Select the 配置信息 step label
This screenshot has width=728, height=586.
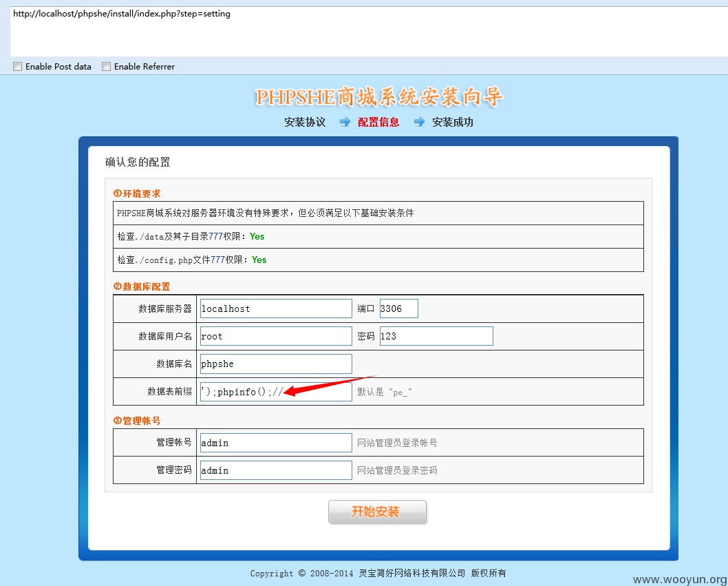(x=378, y=123)
